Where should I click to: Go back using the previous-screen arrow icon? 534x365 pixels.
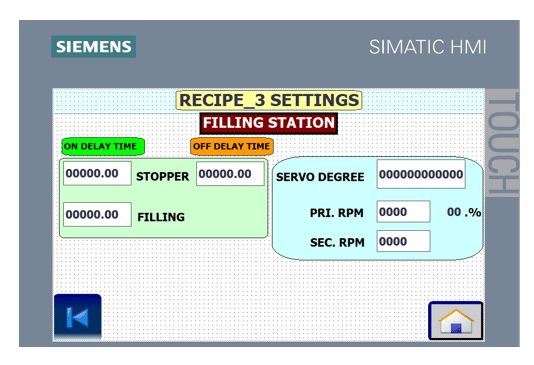point(78,317)
